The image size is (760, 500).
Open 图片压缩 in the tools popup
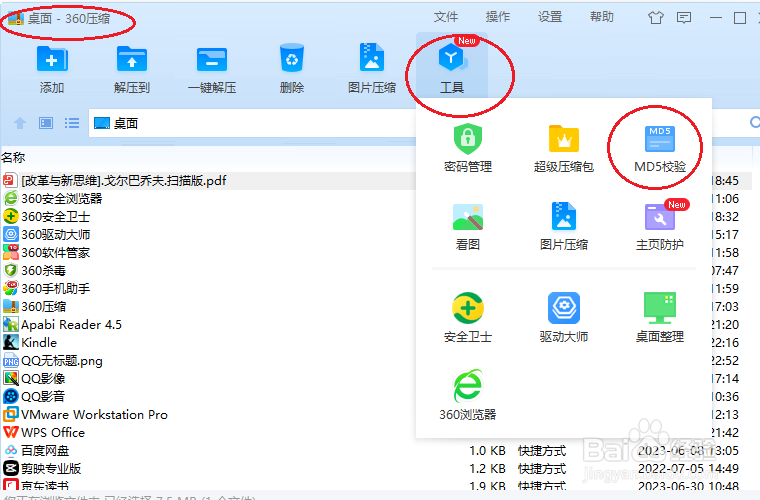(x=564, y=226)
